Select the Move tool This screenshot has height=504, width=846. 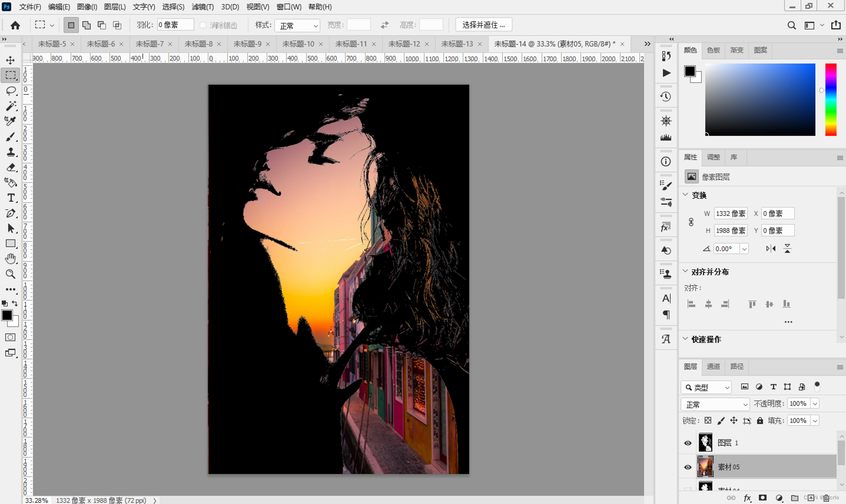click(10, 60)
